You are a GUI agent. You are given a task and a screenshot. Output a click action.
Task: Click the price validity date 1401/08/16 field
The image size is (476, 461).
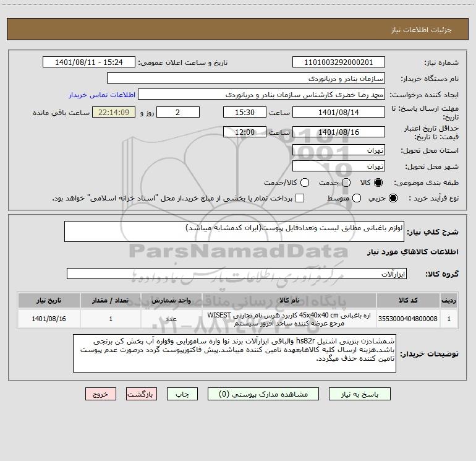[339, 132]
